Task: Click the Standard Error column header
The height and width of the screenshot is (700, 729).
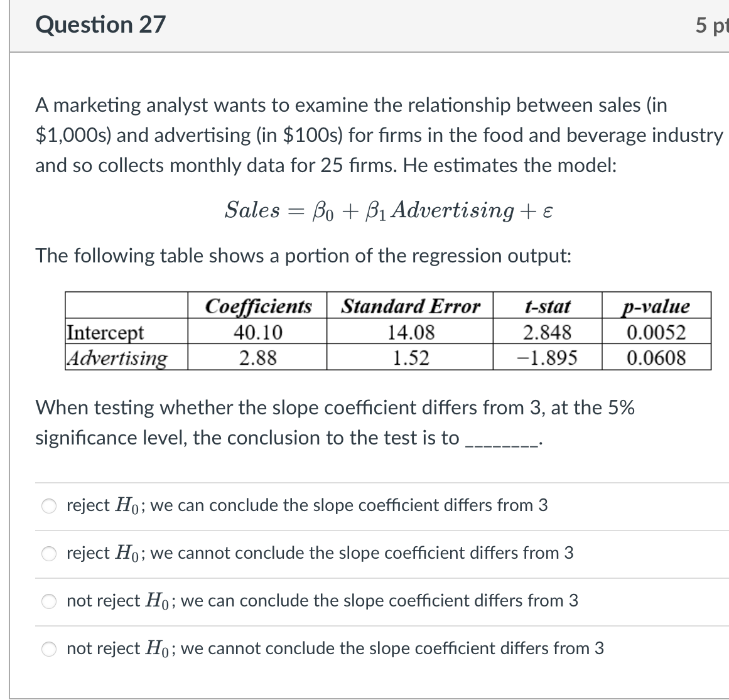Action: point(409,306)
